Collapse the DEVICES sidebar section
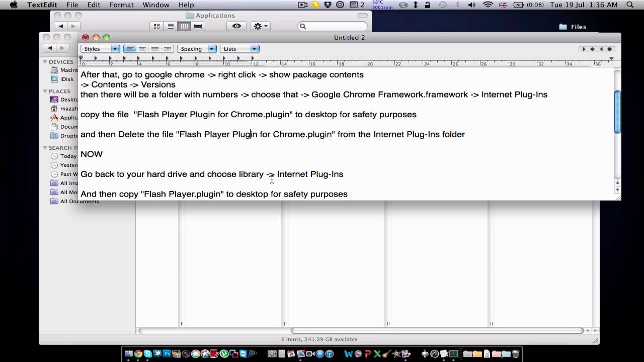Screen dimensions: 644x362 click(45, 62)
